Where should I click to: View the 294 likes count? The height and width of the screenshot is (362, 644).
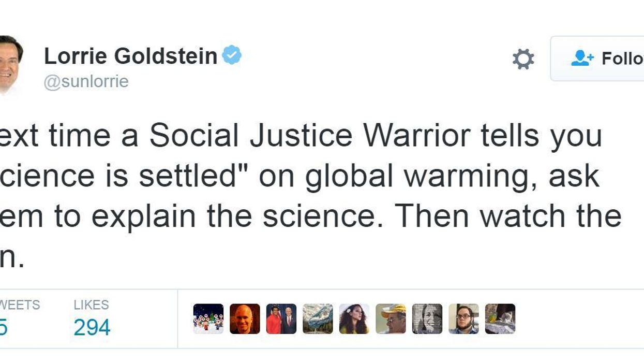pos(92,327)
